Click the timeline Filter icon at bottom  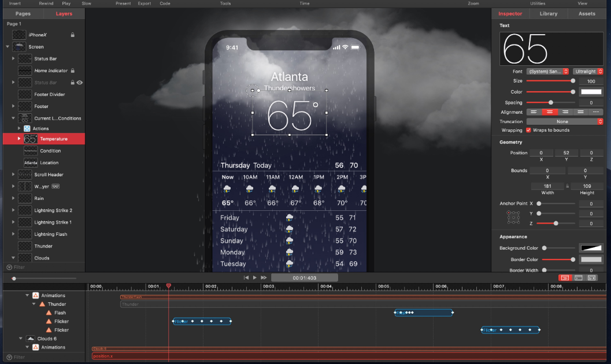click(x=9, y=357)
